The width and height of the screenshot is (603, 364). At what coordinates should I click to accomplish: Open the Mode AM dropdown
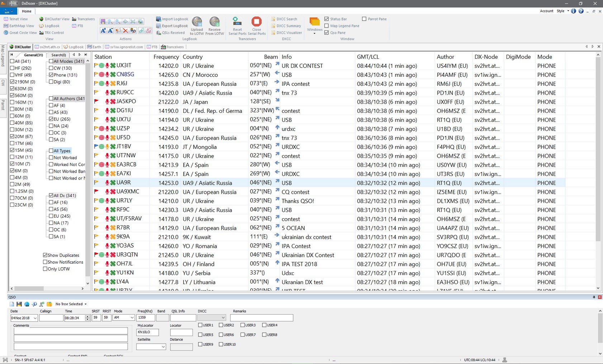tap(132, 318)
